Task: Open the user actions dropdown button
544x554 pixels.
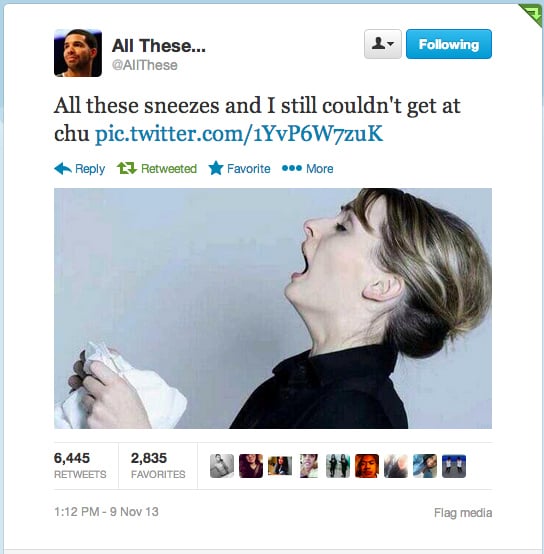Action: [x=383, y=44]
